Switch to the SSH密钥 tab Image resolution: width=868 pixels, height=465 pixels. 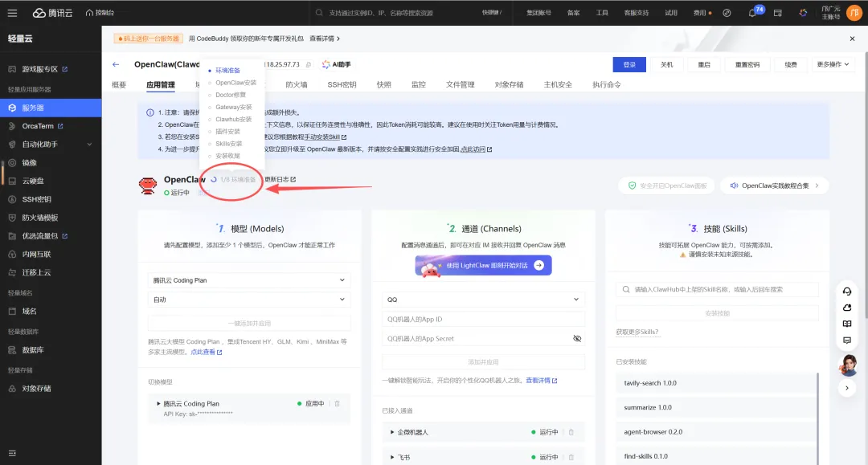tap(342, 84)
